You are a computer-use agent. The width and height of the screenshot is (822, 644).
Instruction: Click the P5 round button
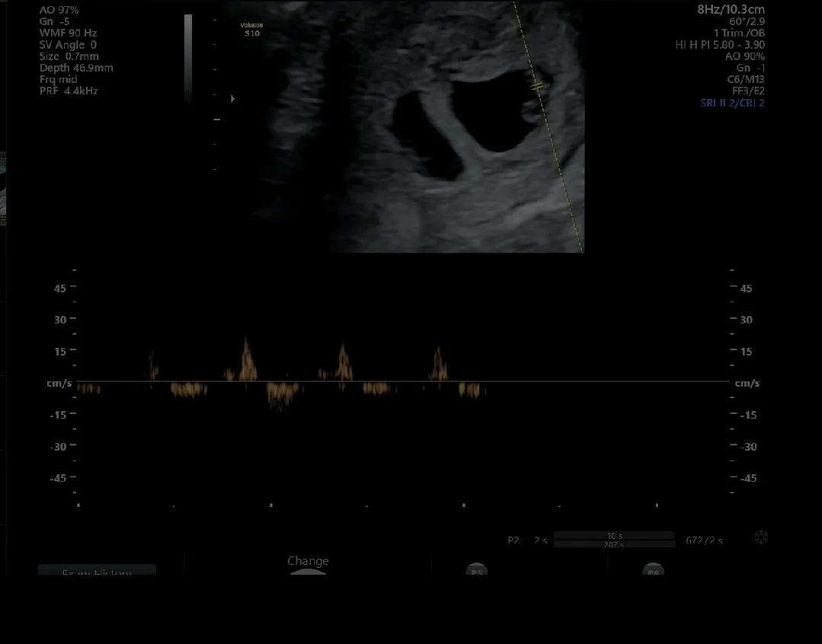coord(477,570)
